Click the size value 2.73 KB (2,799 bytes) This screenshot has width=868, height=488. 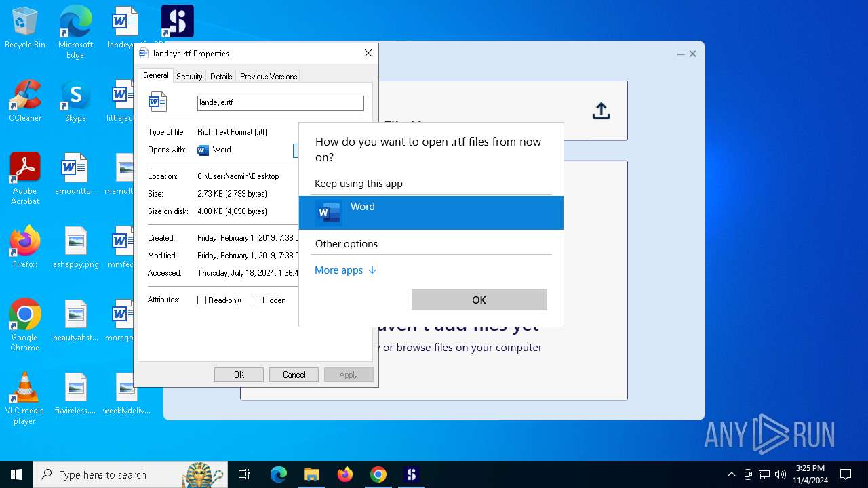click(x=232, y=194)
